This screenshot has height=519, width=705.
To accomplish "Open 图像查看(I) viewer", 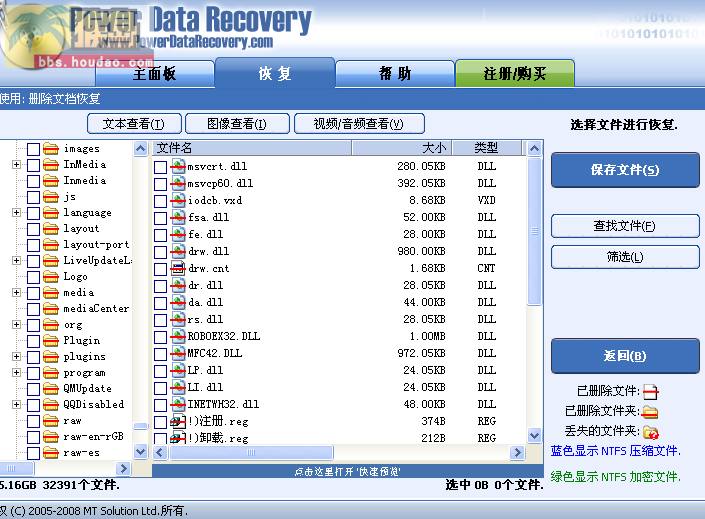I will click(237, 124).
